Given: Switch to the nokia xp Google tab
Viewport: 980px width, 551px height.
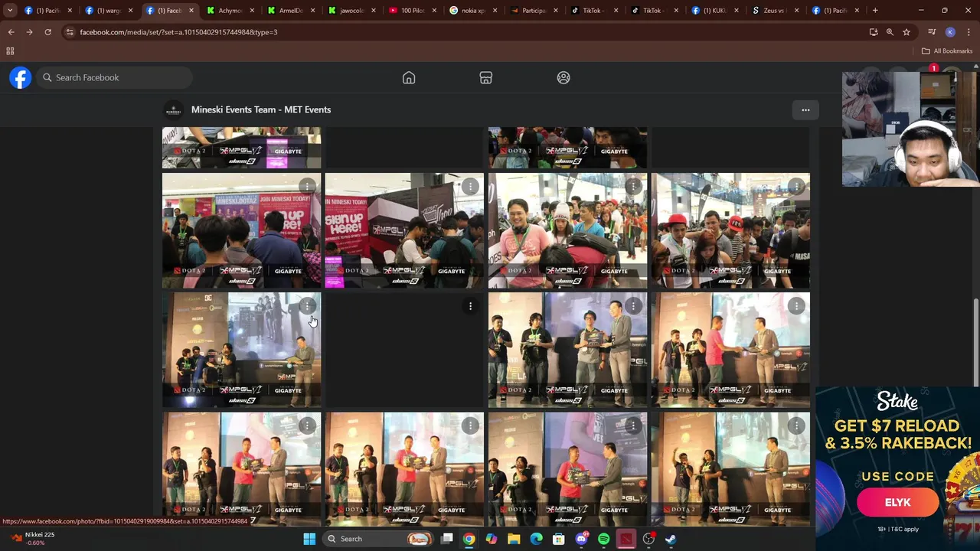Looking at the screenshot, I should 472,10.
